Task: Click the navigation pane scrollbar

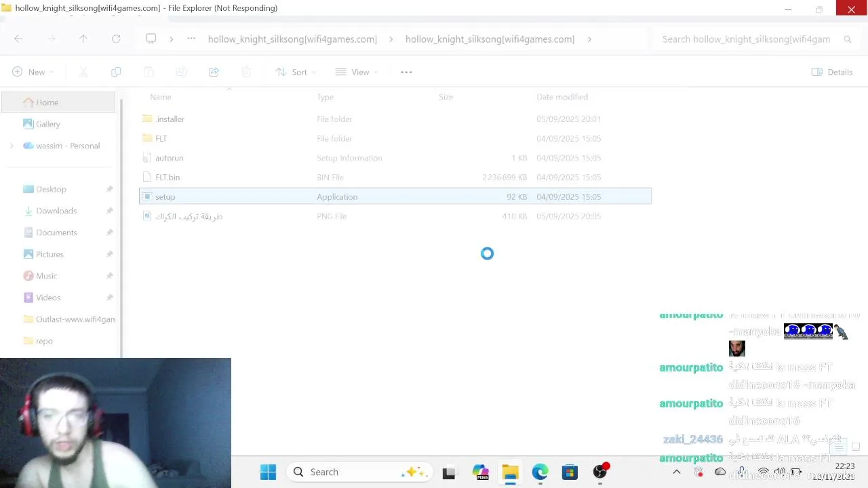Action: 121,227
